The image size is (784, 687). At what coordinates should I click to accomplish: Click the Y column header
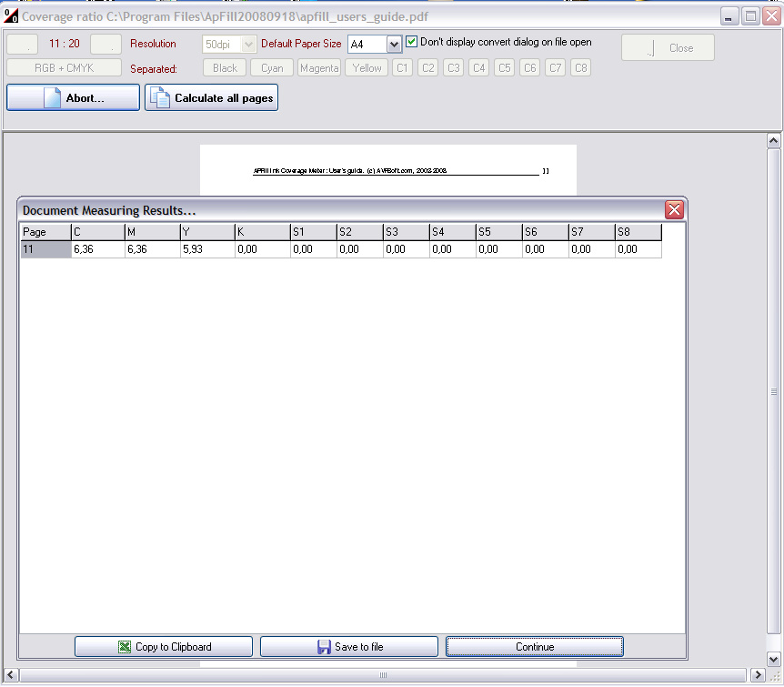pos(207,232)
